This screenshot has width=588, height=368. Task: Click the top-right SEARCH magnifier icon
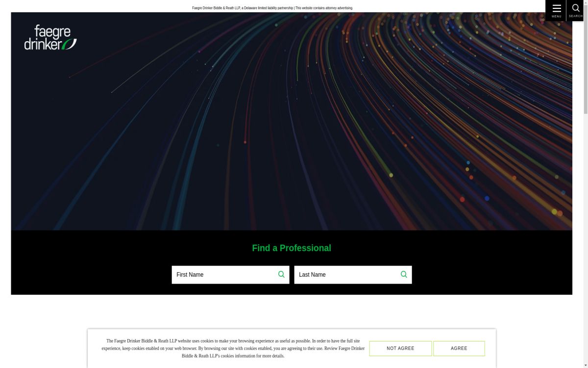pos(576,8)
